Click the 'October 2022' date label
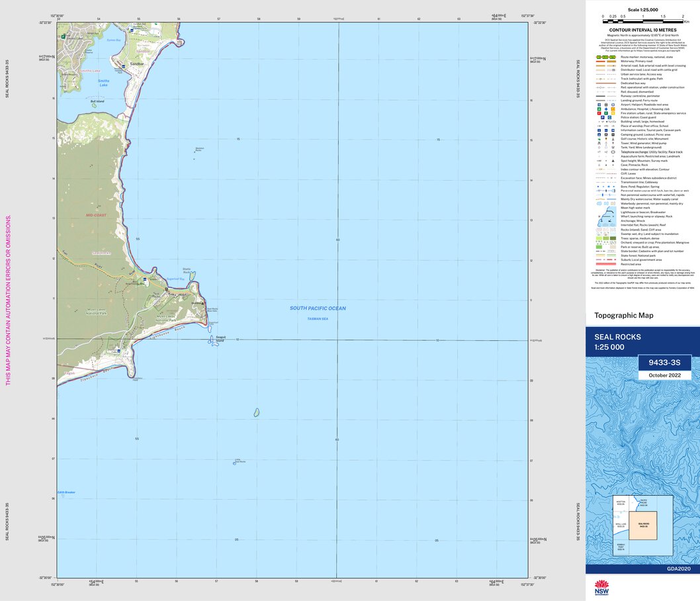 (x=664, y=375)
